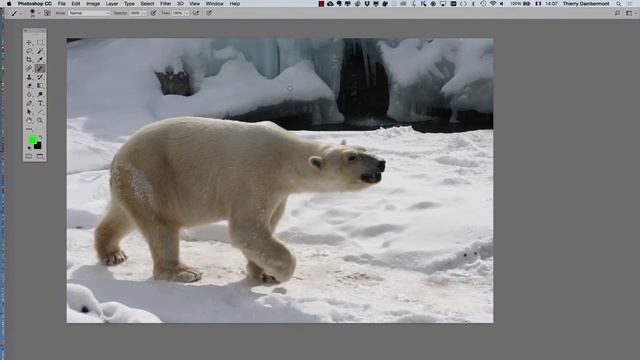This screenshot has height=360, width=640.
Task: Select the Crop tool
Action: click(x=29, y=60)
